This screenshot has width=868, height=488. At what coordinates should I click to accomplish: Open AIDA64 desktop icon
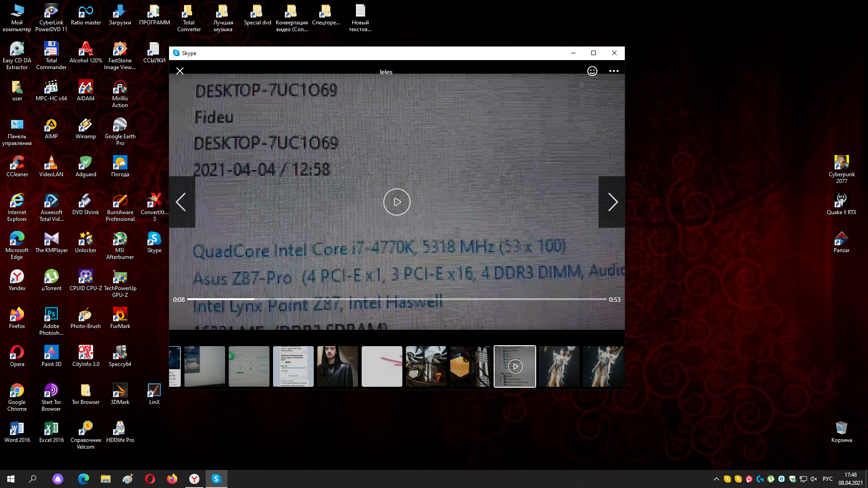pos(85,90)
